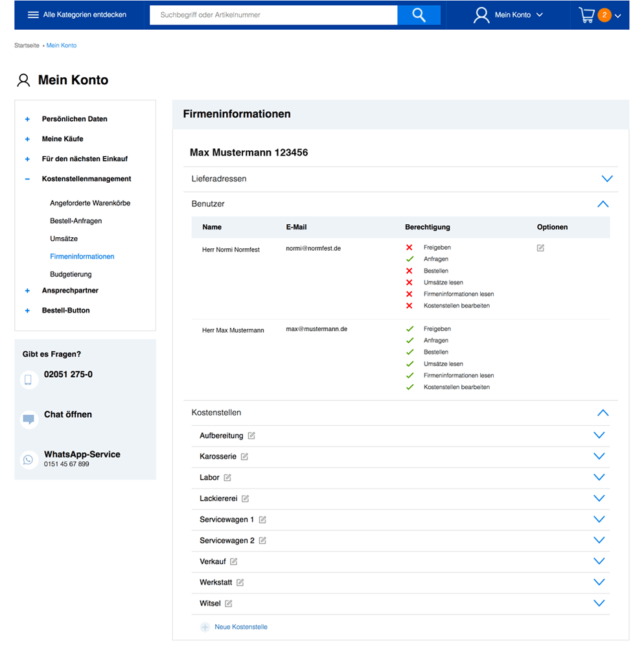Click edit icon next to Witsel

228,603
